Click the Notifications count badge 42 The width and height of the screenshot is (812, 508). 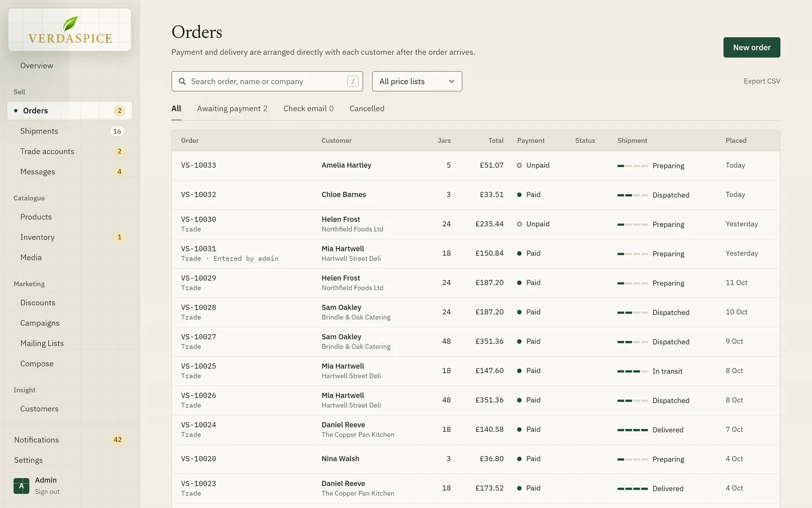[x=118, y=440]
